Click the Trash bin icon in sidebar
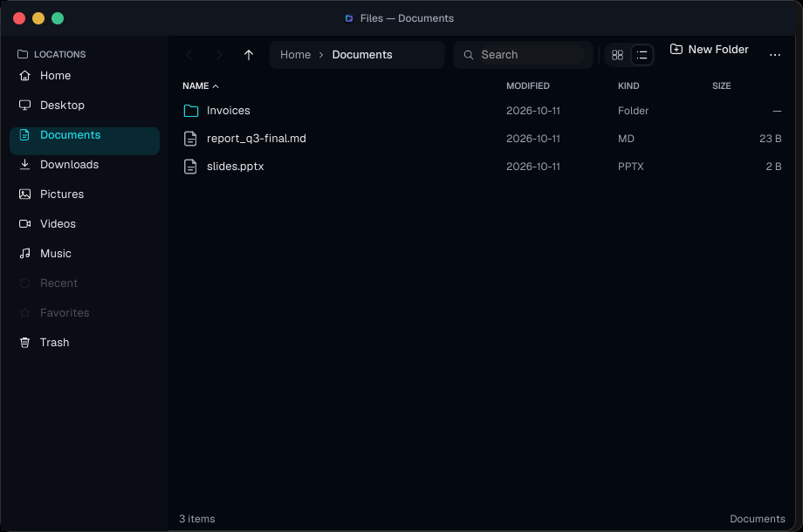 coord(24,343)
